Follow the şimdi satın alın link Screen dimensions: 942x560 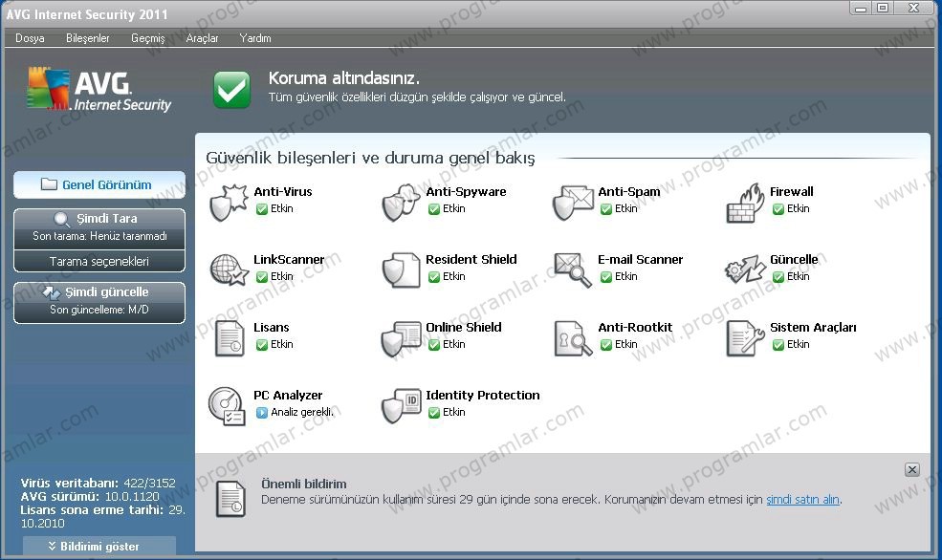click(802, 500)
